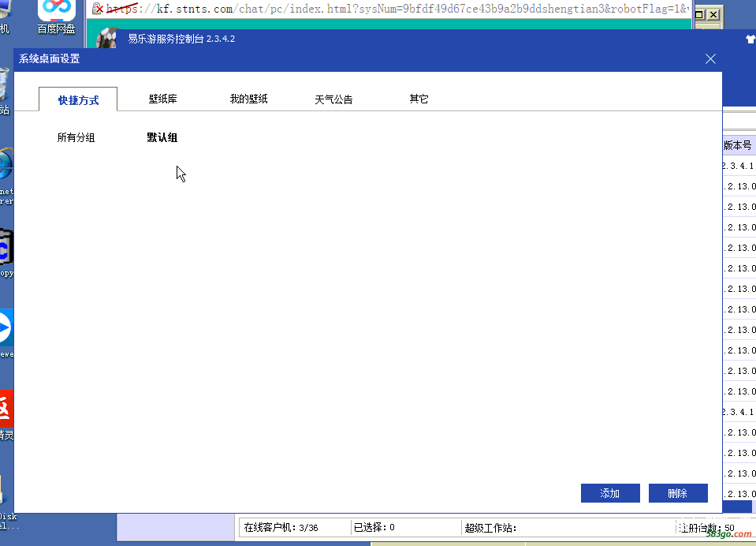The width and height of the screenshot is (756, 546).
Task: Click the browser URL address field
Action: [394, 9]
